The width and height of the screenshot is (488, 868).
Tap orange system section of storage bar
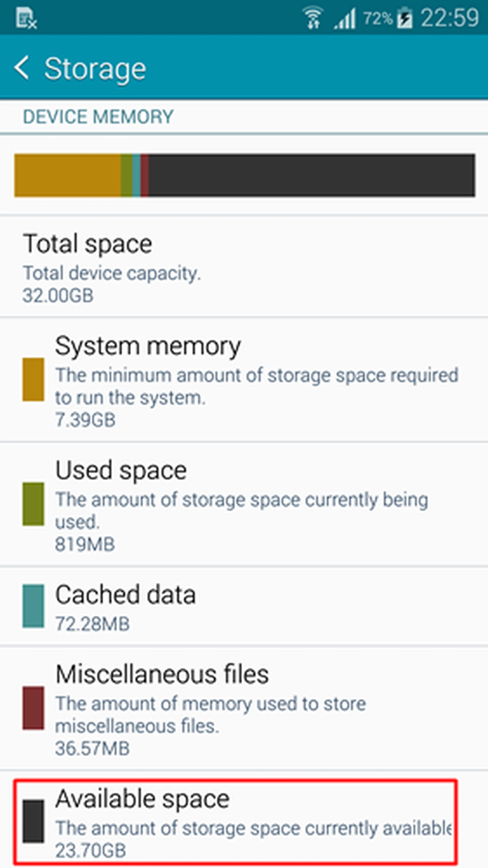pyautogui.click(x=67, y=175)
